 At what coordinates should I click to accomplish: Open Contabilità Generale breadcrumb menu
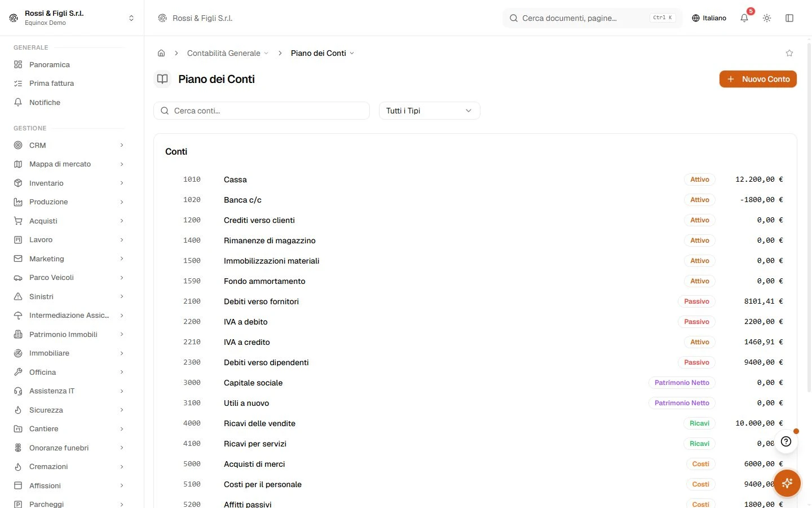pyautogui.click(x=228, y=53)
